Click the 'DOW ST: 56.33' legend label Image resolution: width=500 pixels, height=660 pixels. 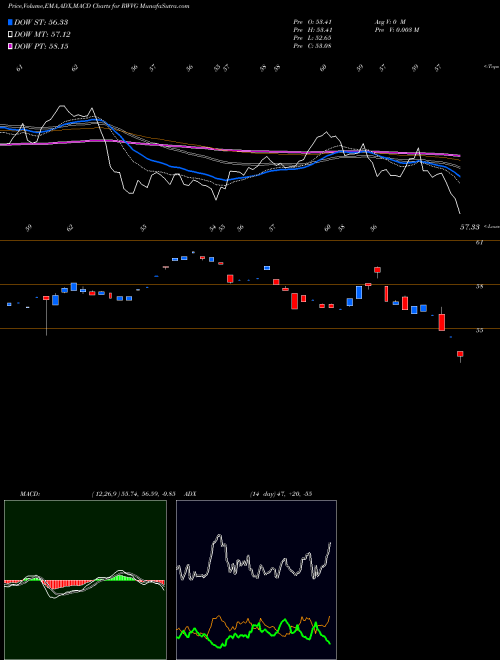coord(41,22)
